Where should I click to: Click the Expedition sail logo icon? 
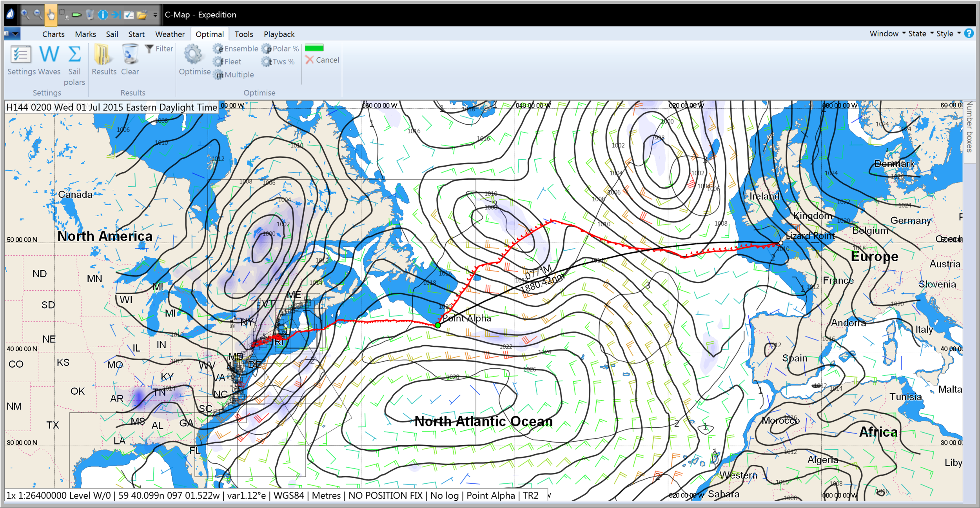[11, 14]
